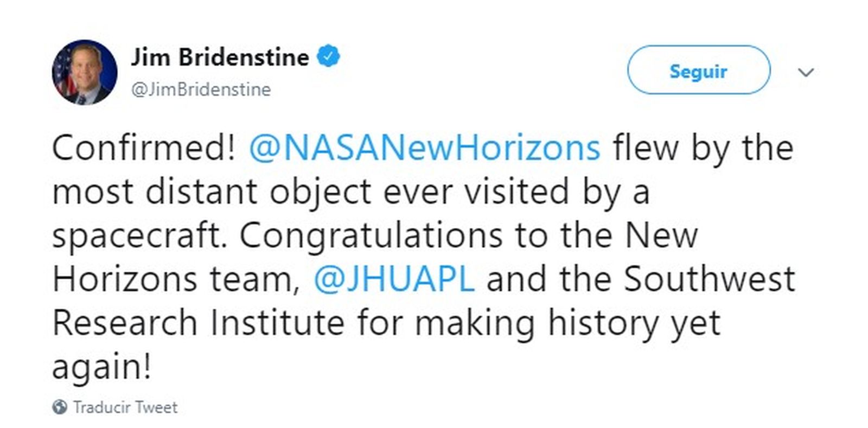The image size is (868, 428).
Task: Open the @JimBridenstine handle link
Action: tap(201, 90)
